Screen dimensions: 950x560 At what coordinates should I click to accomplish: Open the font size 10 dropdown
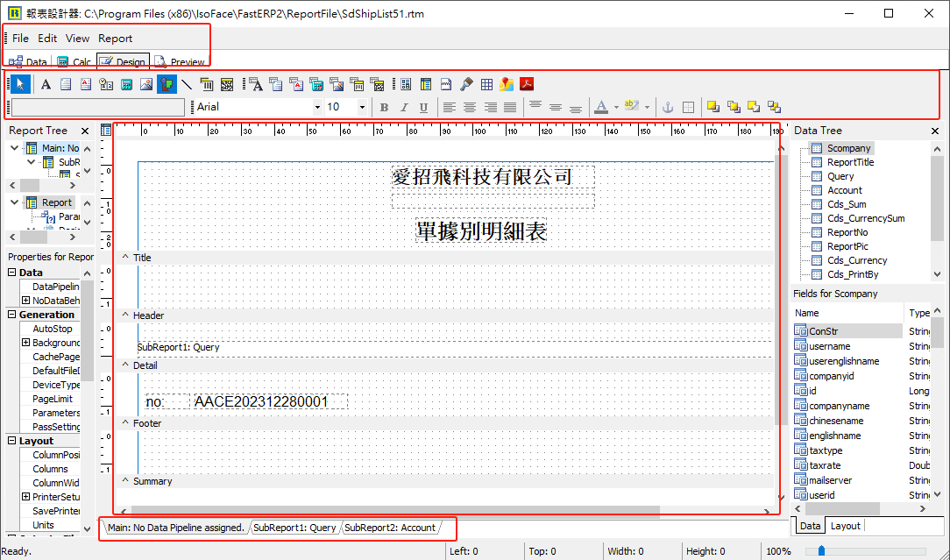click(x=362, y=107)
